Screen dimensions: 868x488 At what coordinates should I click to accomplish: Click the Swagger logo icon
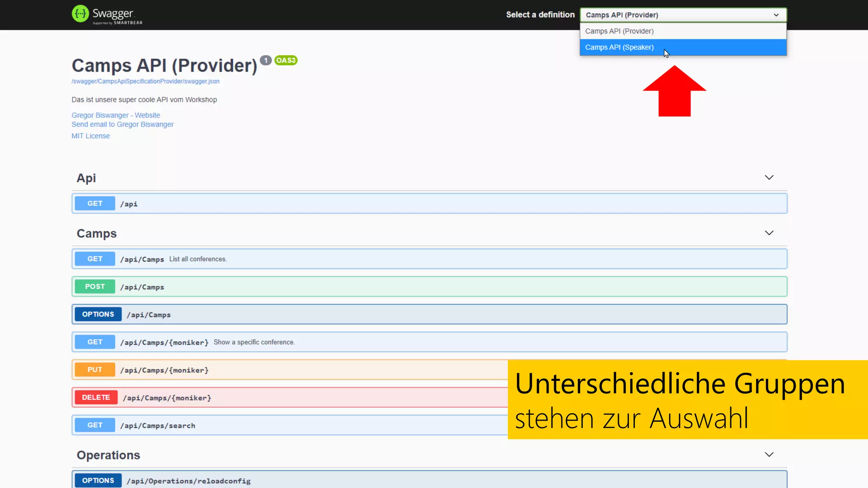(80, 14)
